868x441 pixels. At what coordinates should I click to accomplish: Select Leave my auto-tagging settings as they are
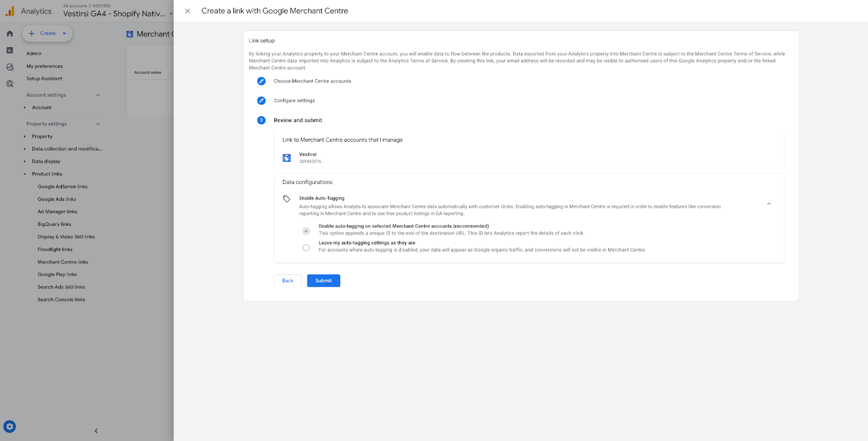coord(306,248)
